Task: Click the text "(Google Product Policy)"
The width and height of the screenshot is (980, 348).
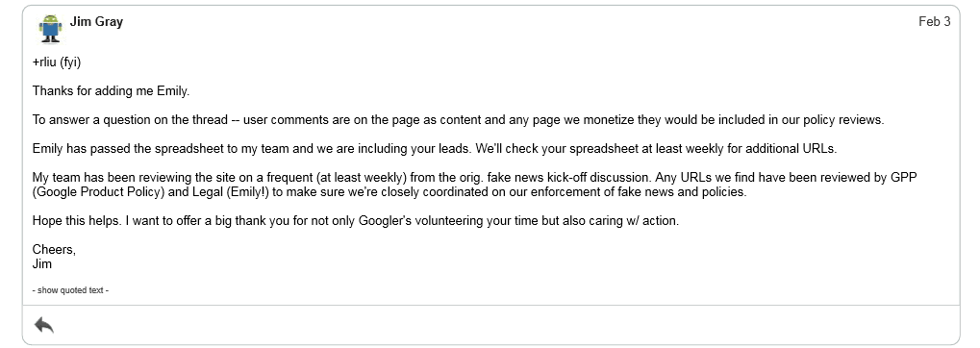Action: pos(99,192)
